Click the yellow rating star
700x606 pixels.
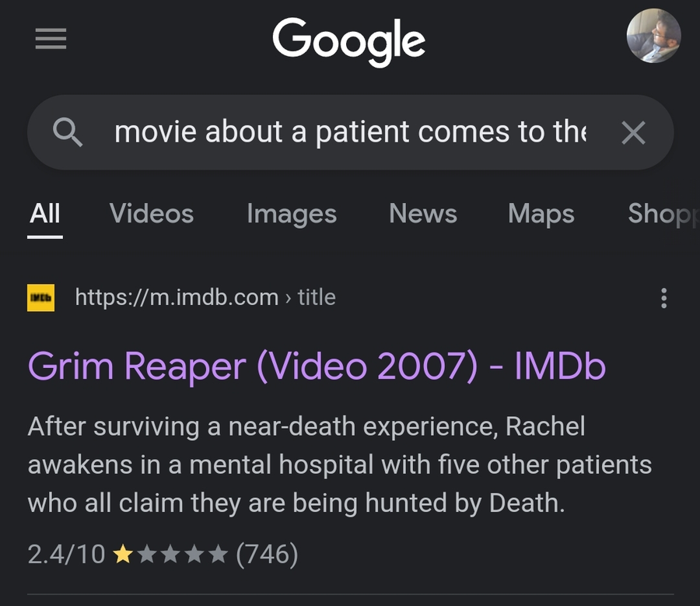click(123, 555)
